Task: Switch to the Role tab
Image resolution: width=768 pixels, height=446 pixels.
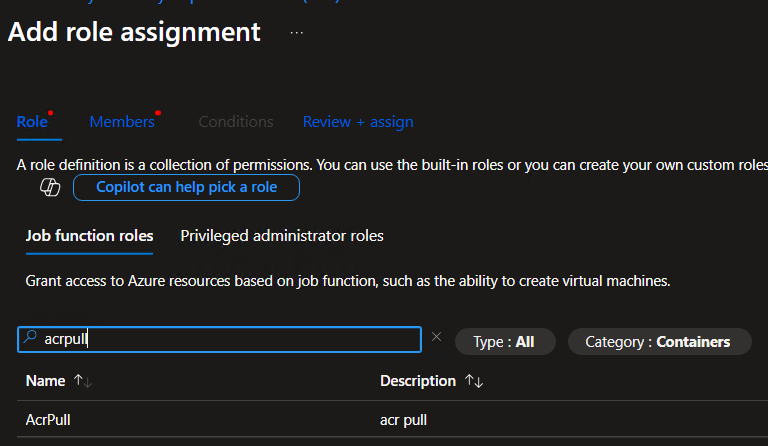Action: point(32,122)
